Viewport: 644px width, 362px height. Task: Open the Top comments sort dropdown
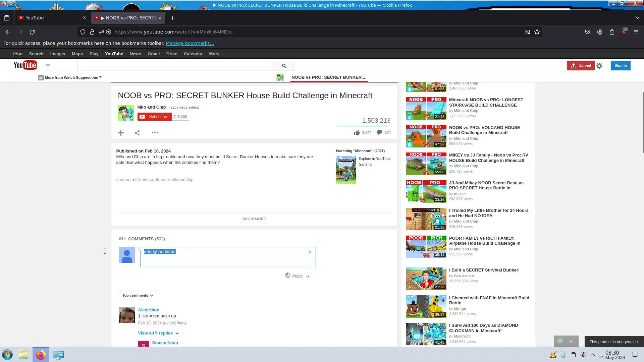coord(138,295)
